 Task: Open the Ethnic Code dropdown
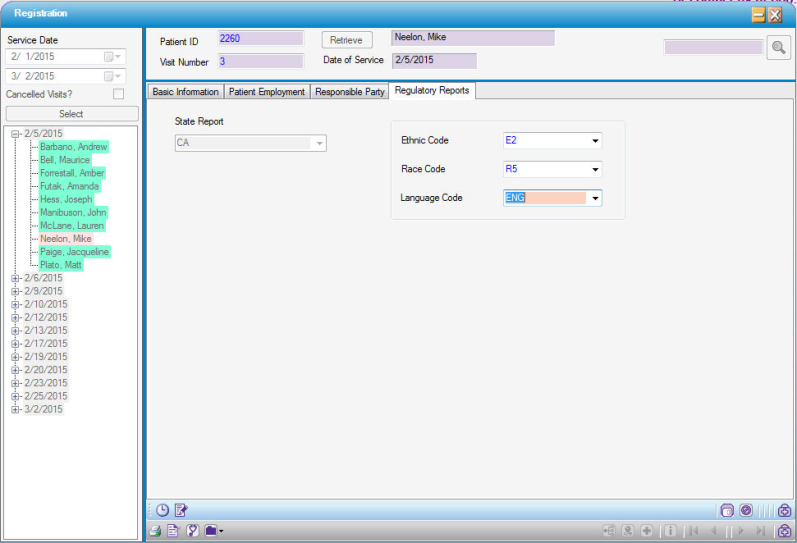pos(595,141)
